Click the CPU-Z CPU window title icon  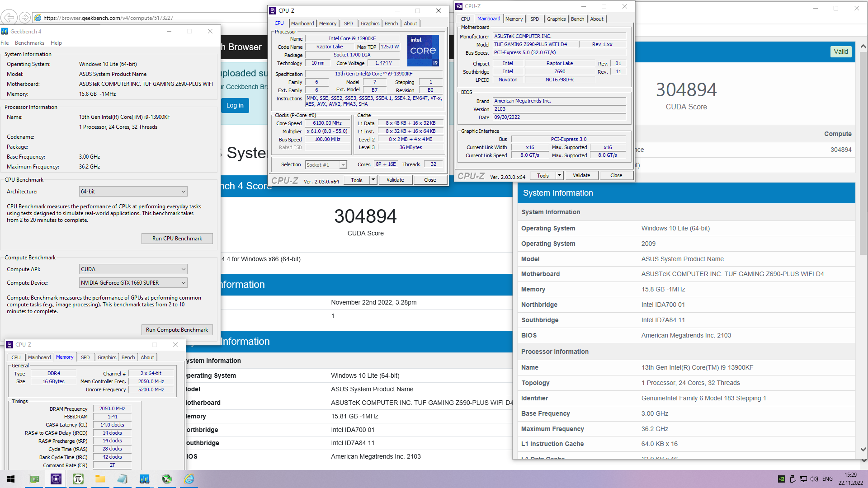[x=273, y=11]
